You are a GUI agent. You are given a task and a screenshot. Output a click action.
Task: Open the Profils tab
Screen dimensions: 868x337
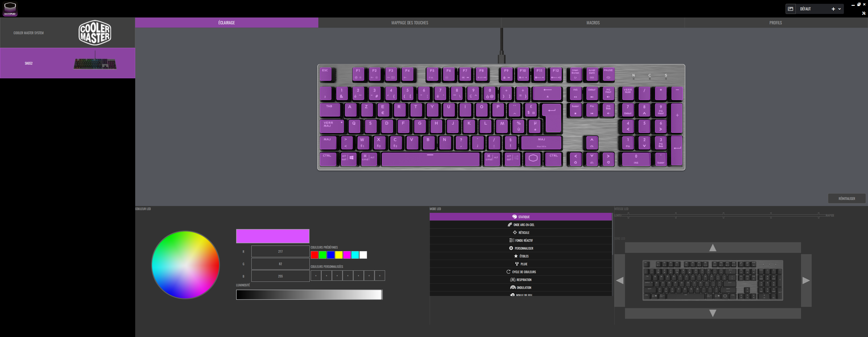pyautogui.click(x=775, y=23)
